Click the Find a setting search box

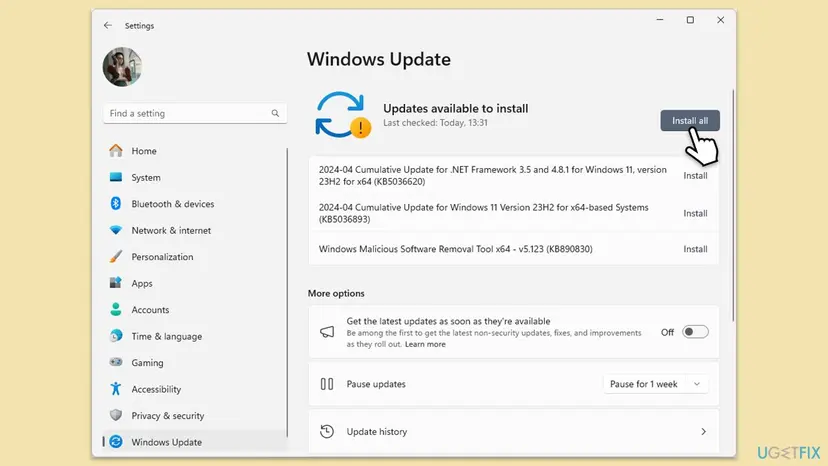click(195, 113)
